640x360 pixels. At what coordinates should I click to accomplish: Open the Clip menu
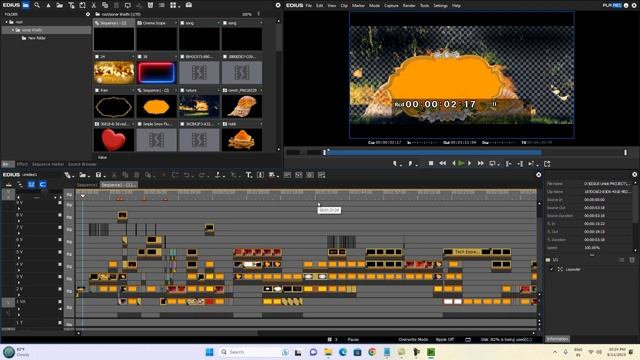[x=344, y=6]
